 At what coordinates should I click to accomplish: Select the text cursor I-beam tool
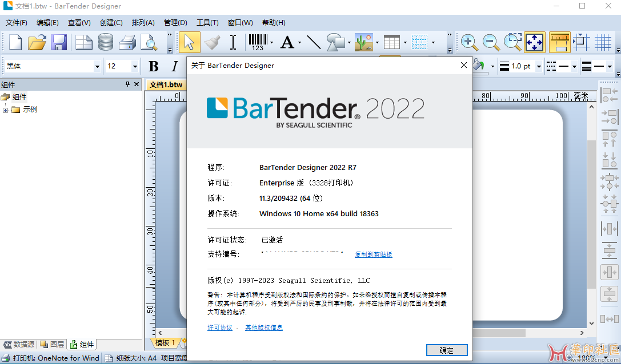pos(233,42)
